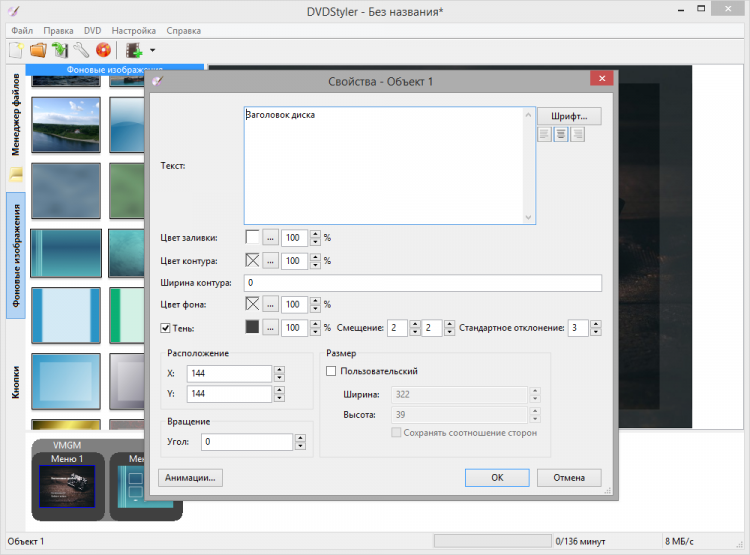Toggle the Тень checkbox
Screen dimensions: 750x555
165,328
